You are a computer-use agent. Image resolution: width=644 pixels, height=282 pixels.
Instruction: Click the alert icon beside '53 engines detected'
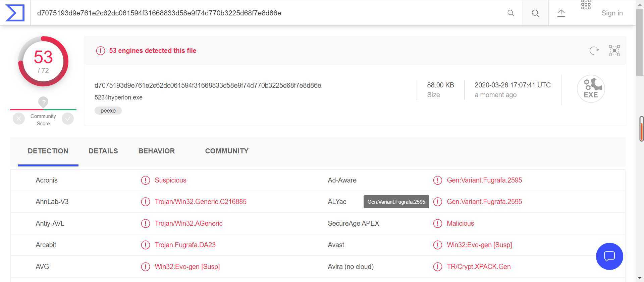click(101, 51)
